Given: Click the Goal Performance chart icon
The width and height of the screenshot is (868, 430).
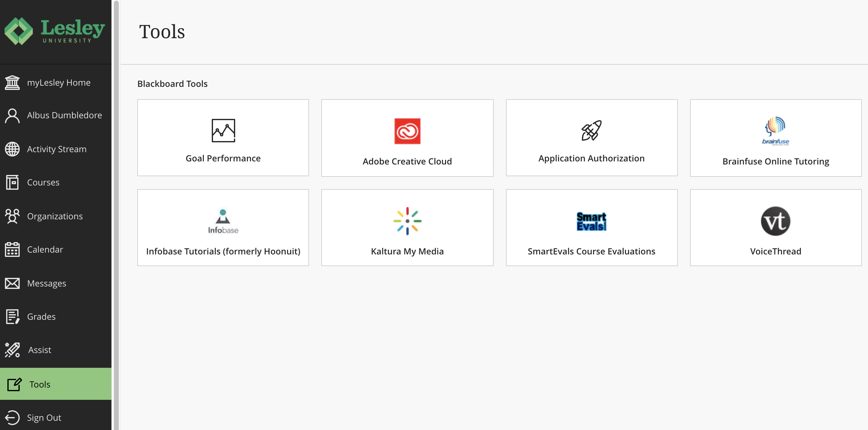Looking at the screenshot, I should point(223,131).
